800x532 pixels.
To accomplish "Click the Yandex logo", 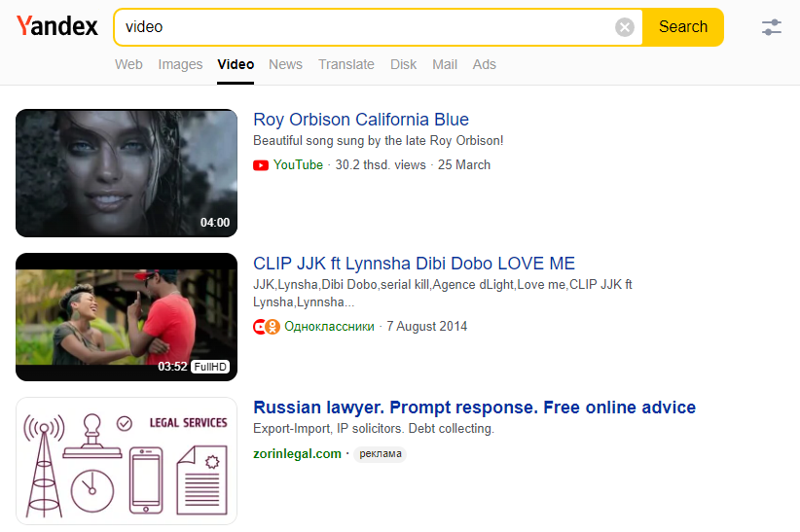I will [x=57, y=26].
